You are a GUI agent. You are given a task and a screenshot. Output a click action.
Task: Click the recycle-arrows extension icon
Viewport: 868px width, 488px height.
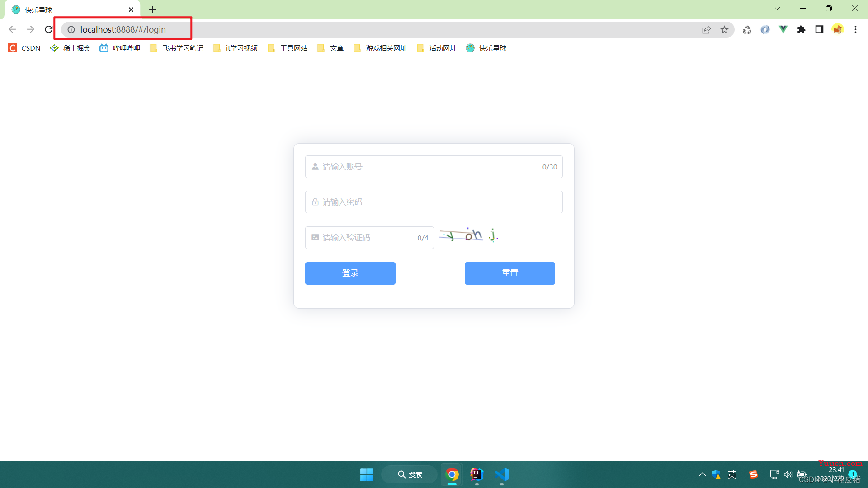747,29
